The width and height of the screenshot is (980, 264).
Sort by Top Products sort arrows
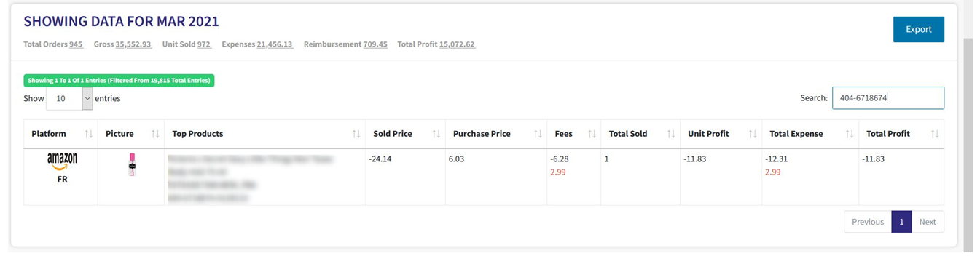(356, 134)
